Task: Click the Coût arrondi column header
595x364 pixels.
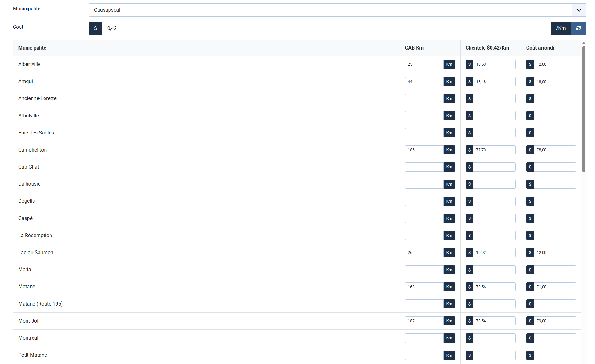Action: click(x=540, y=48)
